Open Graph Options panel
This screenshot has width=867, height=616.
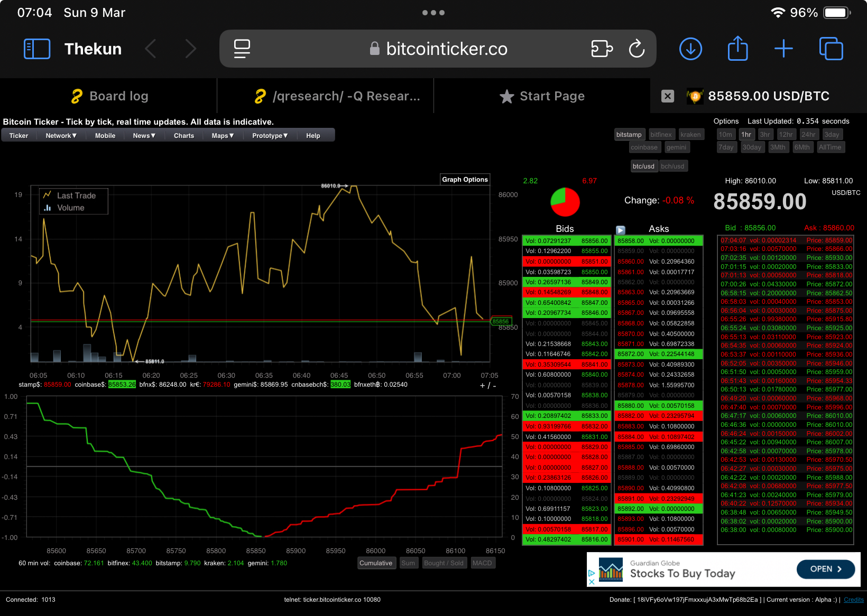point(465,180)
